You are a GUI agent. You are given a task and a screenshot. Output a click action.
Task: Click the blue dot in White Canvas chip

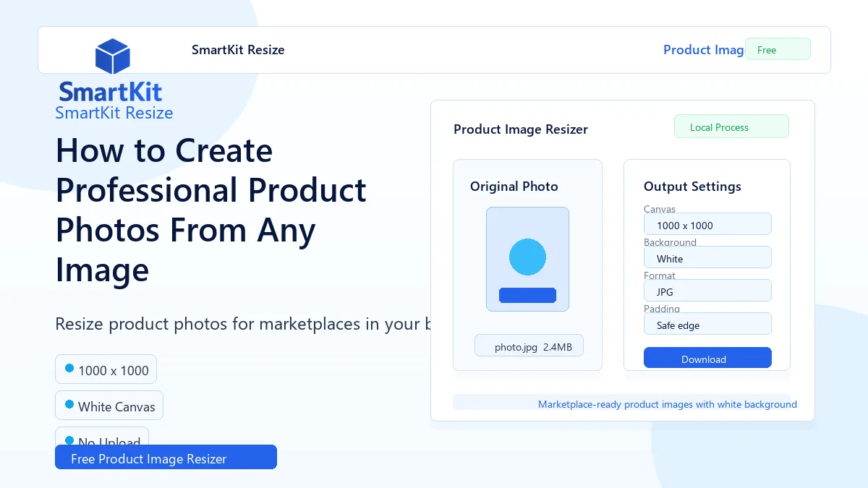click(69, 404)
